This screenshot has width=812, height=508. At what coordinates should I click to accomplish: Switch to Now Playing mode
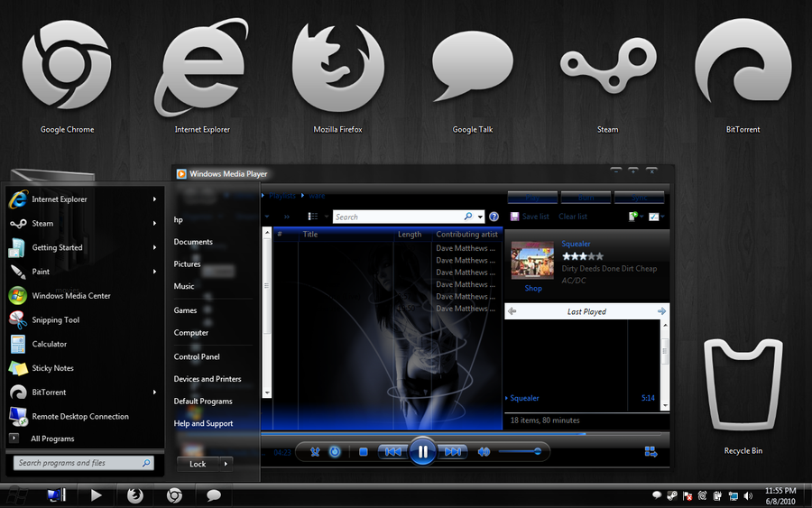pos(651,452)
